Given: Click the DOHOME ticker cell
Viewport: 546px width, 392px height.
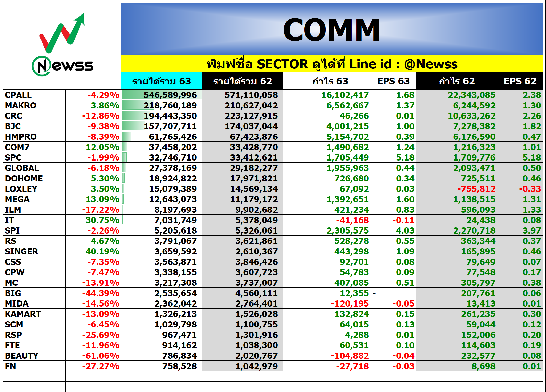Looking at the screenshot, I should tap(34, 178).
